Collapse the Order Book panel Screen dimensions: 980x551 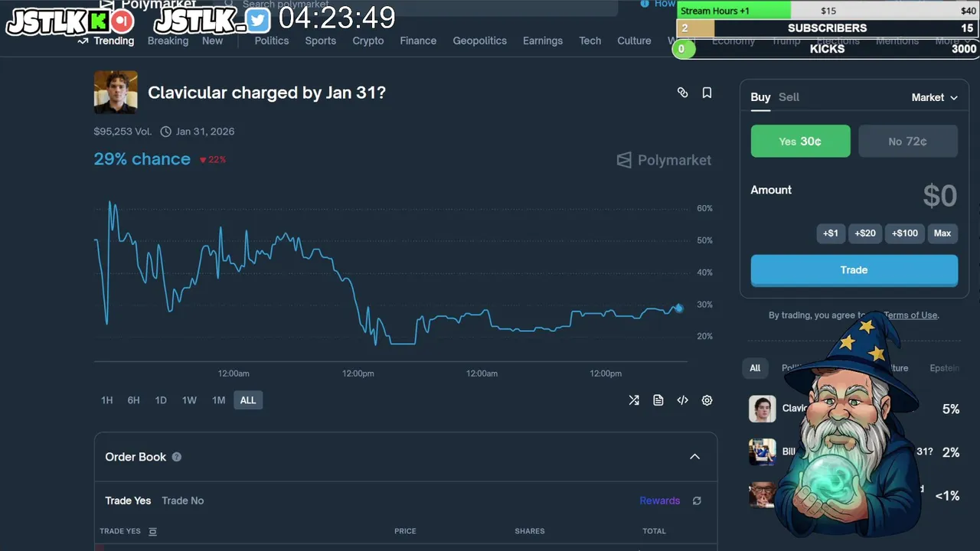coord(695,457)
